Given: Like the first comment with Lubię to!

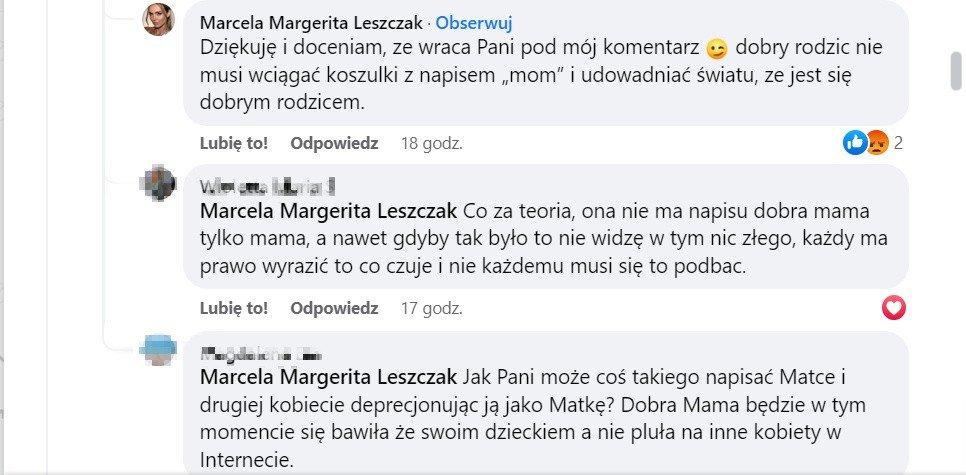Looking at the screenshot, I should [234, 143].
